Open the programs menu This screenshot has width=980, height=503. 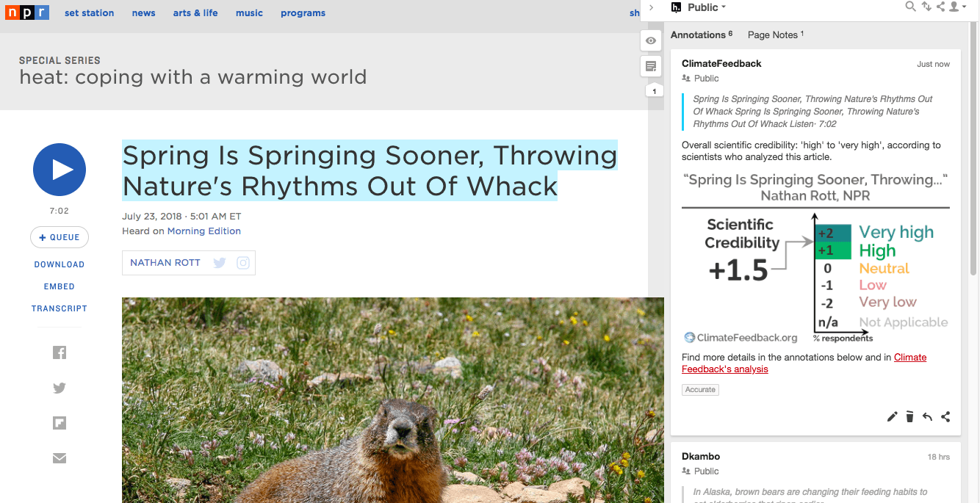pos(303,13)
